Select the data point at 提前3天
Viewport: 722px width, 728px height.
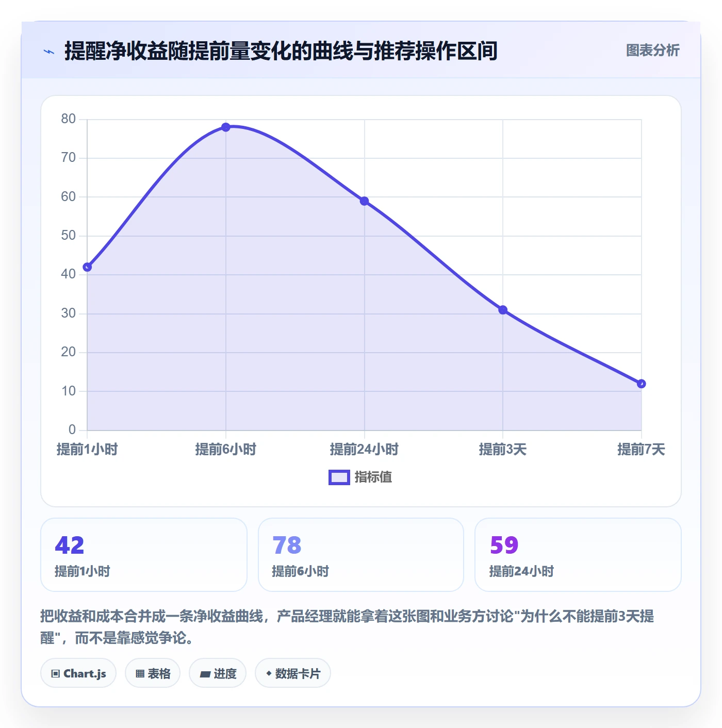click(503, 310)
